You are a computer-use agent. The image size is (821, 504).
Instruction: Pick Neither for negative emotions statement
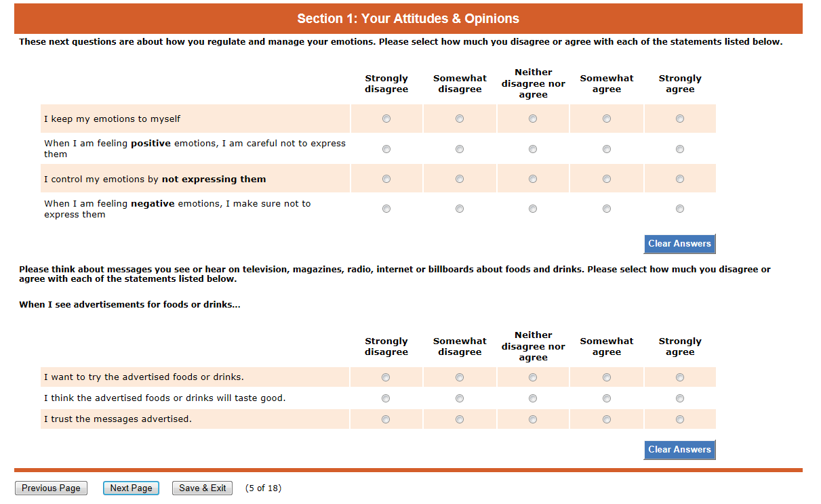click(x=533, y=209)
